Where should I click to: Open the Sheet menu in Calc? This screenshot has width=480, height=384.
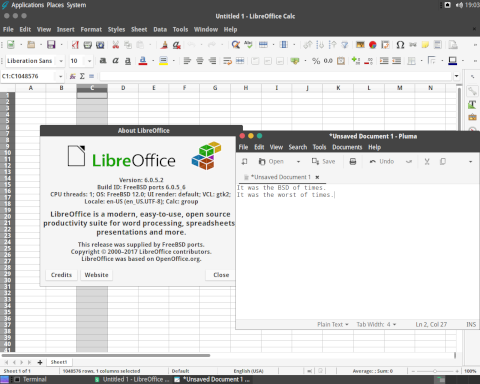(139, 29)
